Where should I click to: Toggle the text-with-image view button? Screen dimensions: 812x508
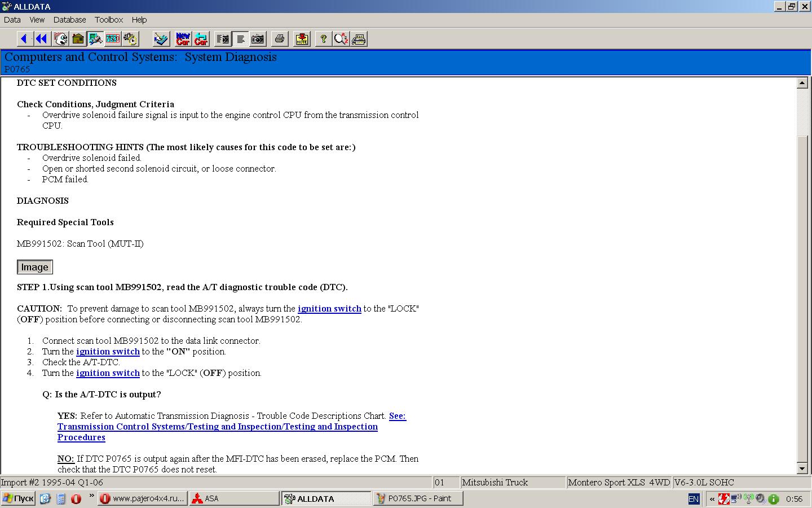[223, 39]
